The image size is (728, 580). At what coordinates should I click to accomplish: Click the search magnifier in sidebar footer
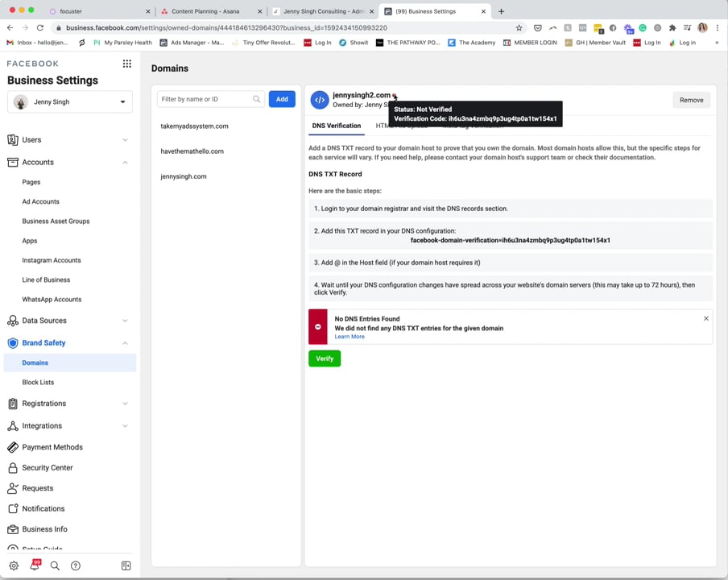pyautogui.click(x=55, y=565)
